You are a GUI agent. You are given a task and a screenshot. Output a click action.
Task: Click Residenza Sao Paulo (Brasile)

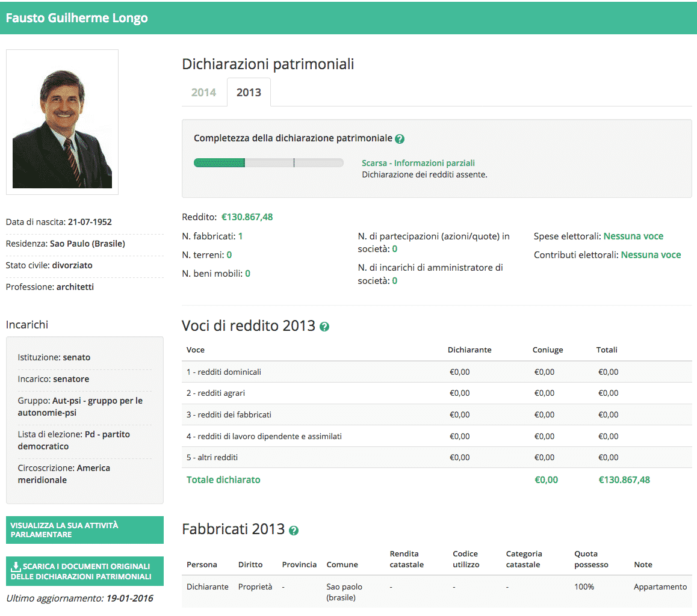pyautogui.click(x=66, y=244)
